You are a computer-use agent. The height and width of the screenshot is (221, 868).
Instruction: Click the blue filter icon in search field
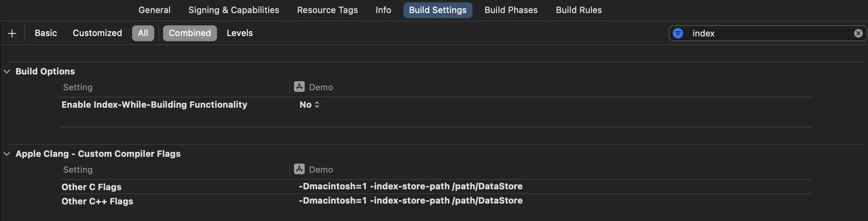coord(678,33)
